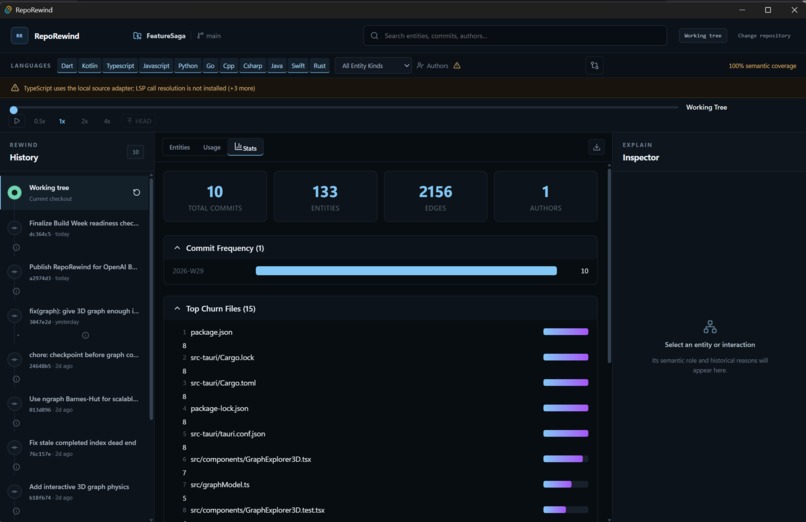
Task: Click the timeline slider handle
Action: tap(14, 109)
